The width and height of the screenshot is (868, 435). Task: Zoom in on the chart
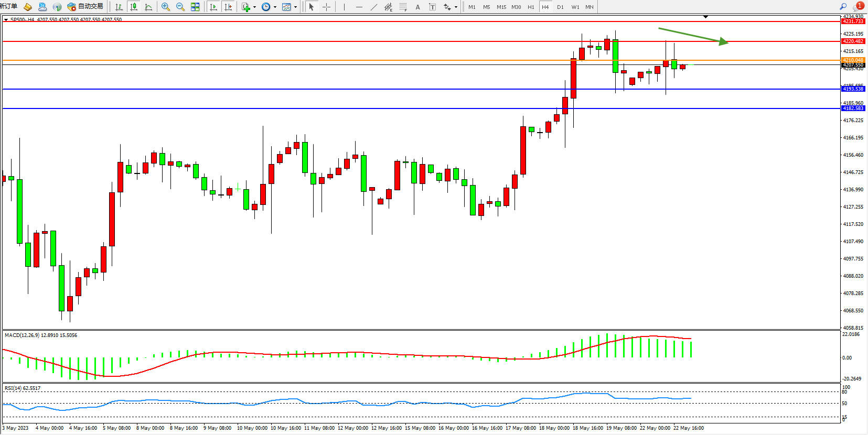pos(166,7)
